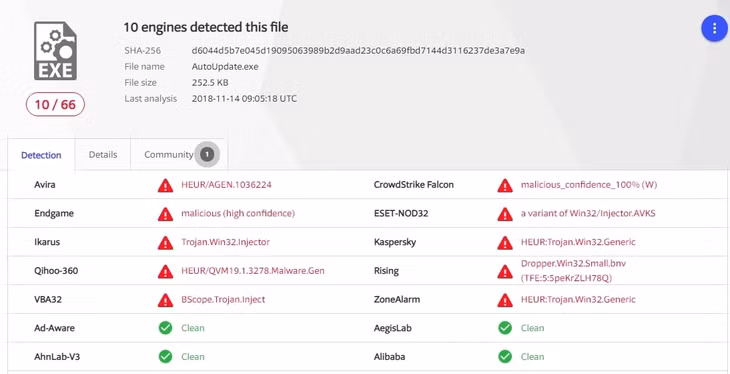Screen dimensions: 730x374
Task: Click the red warning icon for Qihoo-360
Action: [165, 272]
